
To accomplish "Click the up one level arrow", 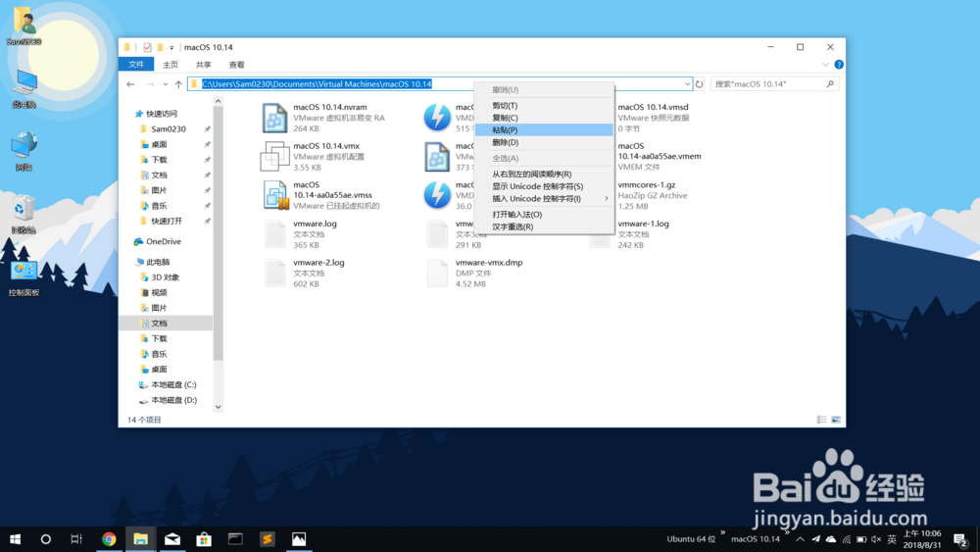I will [178, 83].
